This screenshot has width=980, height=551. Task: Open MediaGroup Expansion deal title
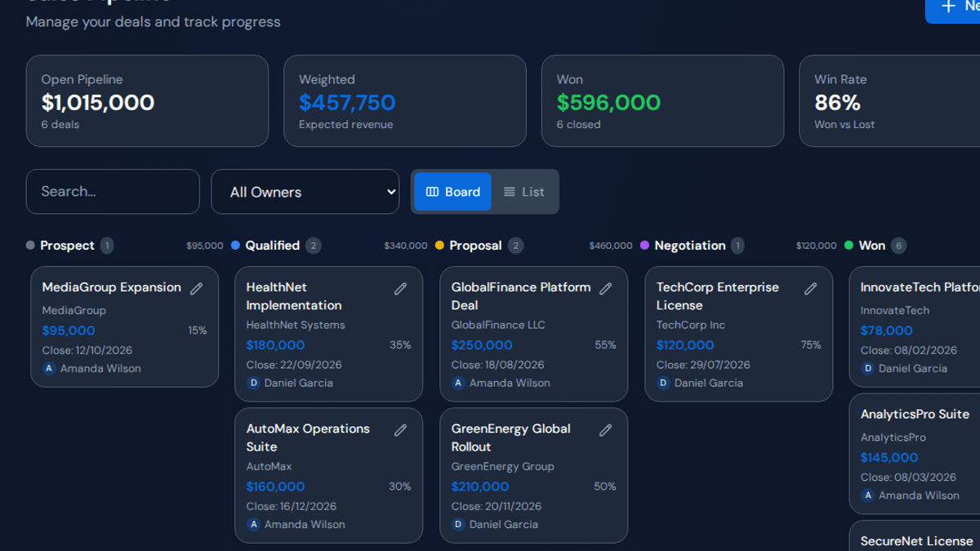click(x=111, y=287)
